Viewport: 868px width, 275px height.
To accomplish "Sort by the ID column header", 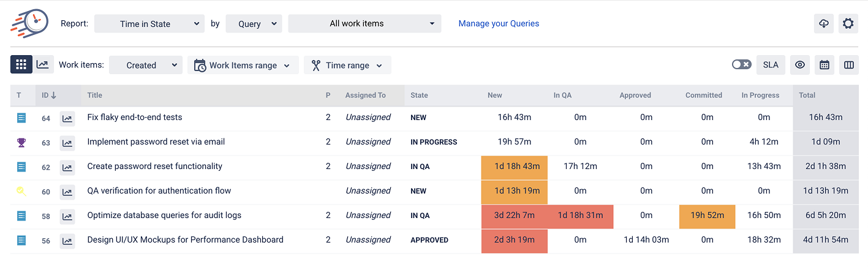I will click(x=49, y=96).
